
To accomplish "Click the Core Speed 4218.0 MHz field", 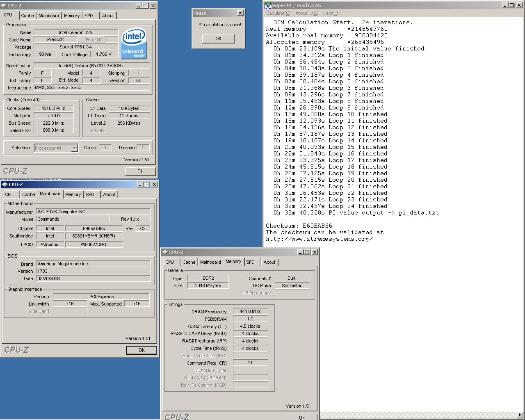I will pyautogui.click(x=53, y=108).
